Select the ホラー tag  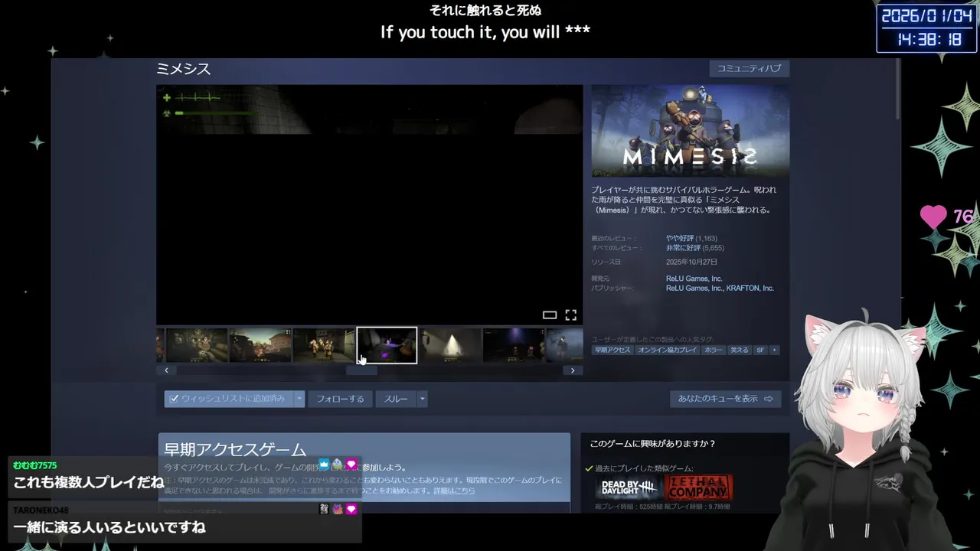714,350
